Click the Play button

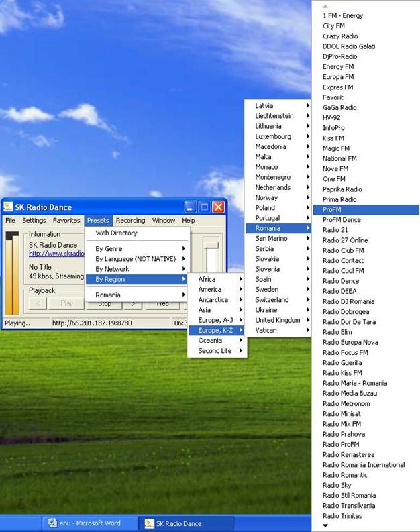point(66,303)
